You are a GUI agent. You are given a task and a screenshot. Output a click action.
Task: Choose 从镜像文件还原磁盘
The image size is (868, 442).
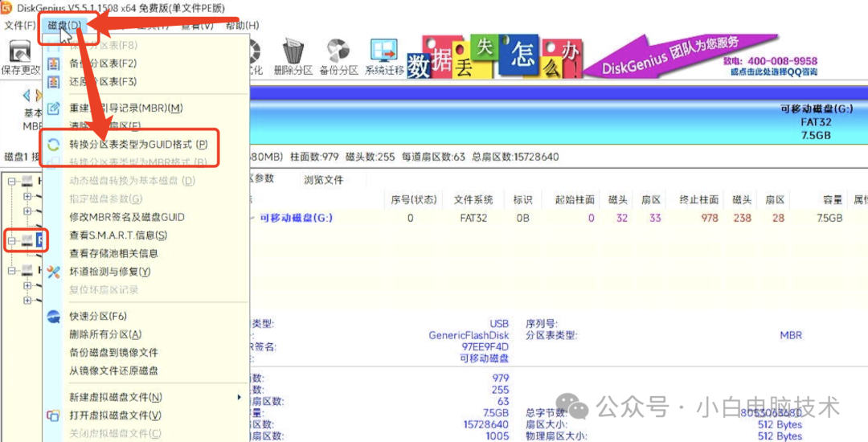113,371
